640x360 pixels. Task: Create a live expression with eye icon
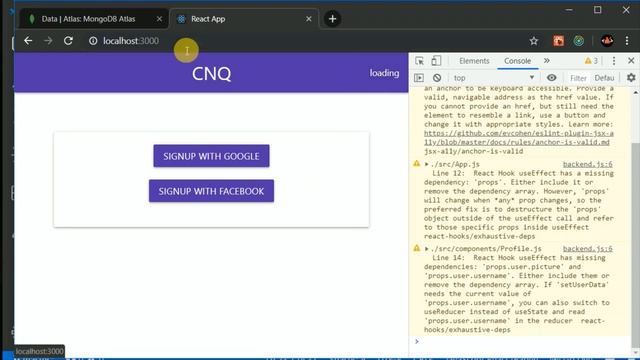click(551, 78)
